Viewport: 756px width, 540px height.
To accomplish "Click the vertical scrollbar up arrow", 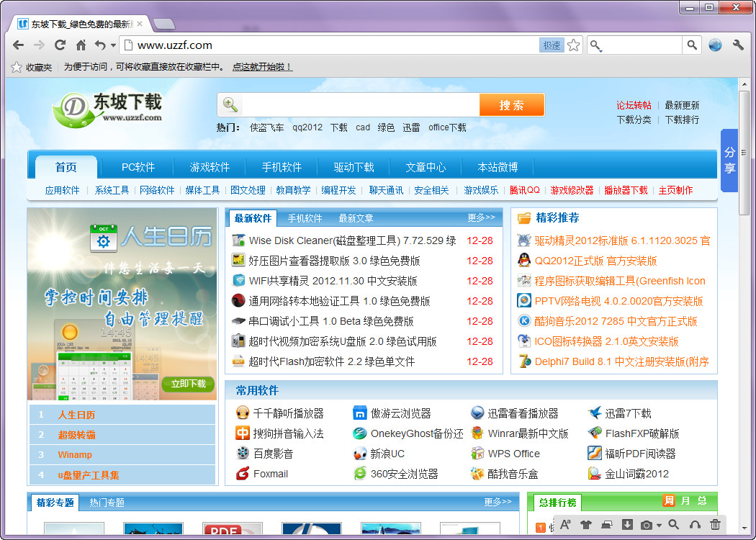I will 744,84.
